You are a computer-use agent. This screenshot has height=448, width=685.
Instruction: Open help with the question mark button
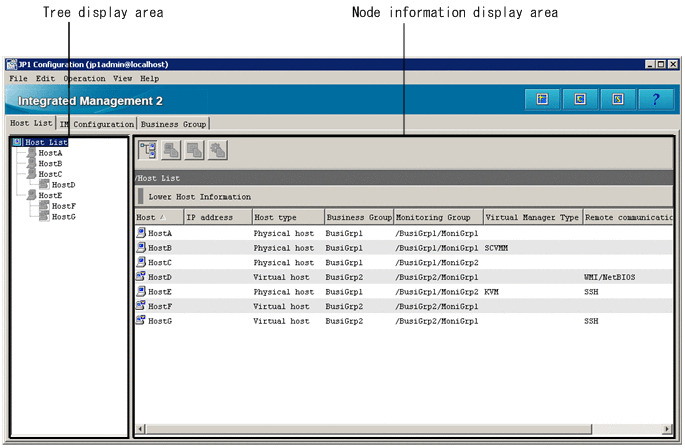point(655,99)
